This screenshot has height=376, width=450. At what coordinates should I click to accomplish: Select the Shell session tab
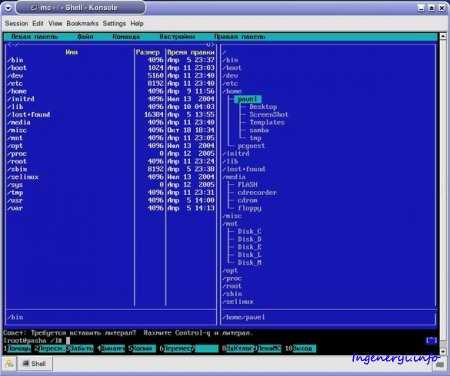(x=34, y=364)
